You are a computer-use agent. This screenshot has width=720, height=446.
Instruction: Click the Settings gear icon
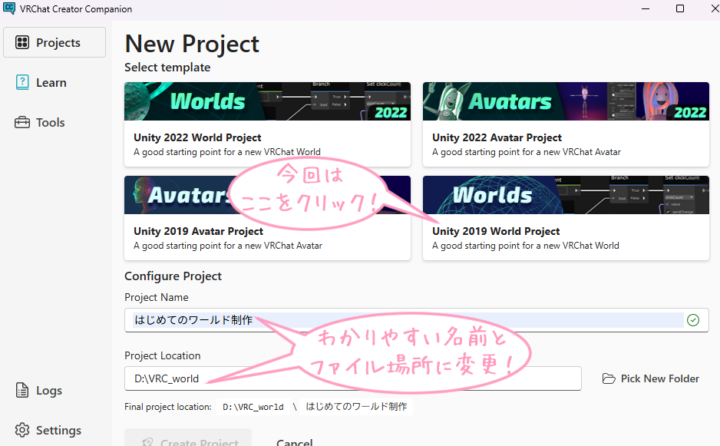click(22, 430)
